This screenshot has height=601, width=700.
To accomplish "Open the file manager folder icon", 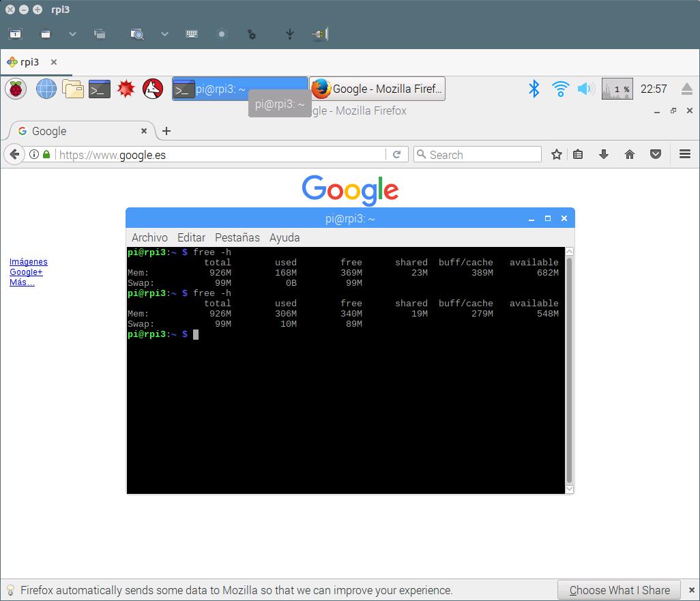I will 73,89.
